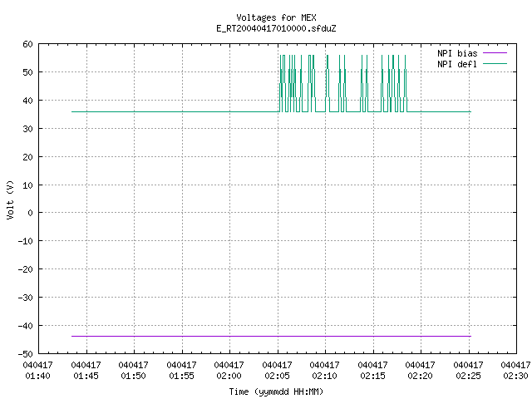Click the y-axis tick value 0
This screenshot has width=532, height=399.
[31, 213]
